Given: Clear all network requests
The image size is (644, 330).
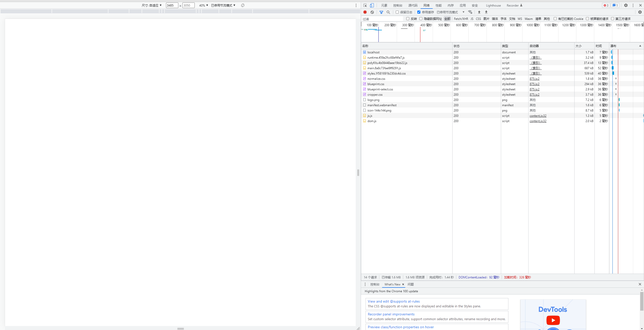Looking at the screenshot, I should 372,12.
